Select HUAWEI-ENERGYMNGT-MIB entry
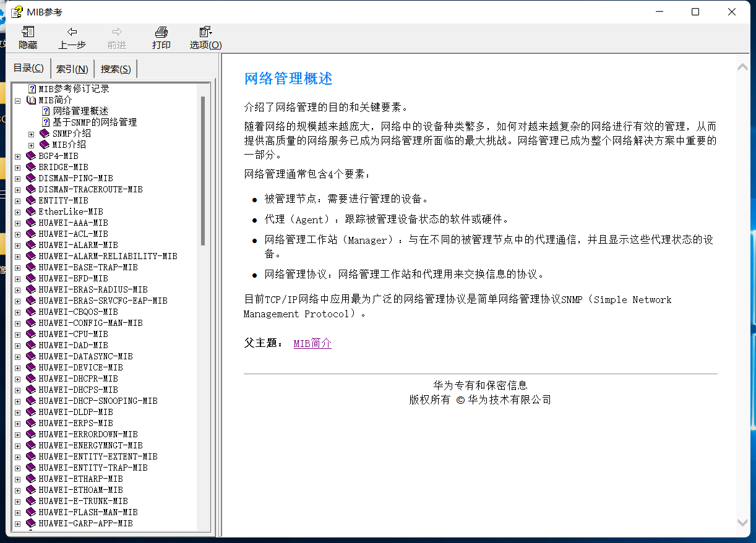The image size is (756, 543). point(90,445)
